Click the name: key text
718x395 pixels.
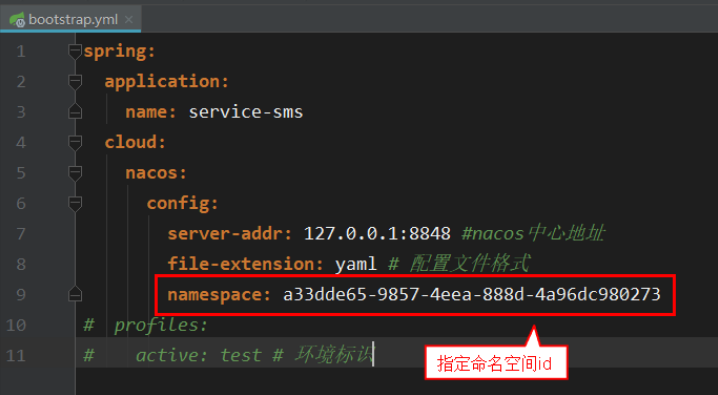pyautogui.click(x=151, y=112)
